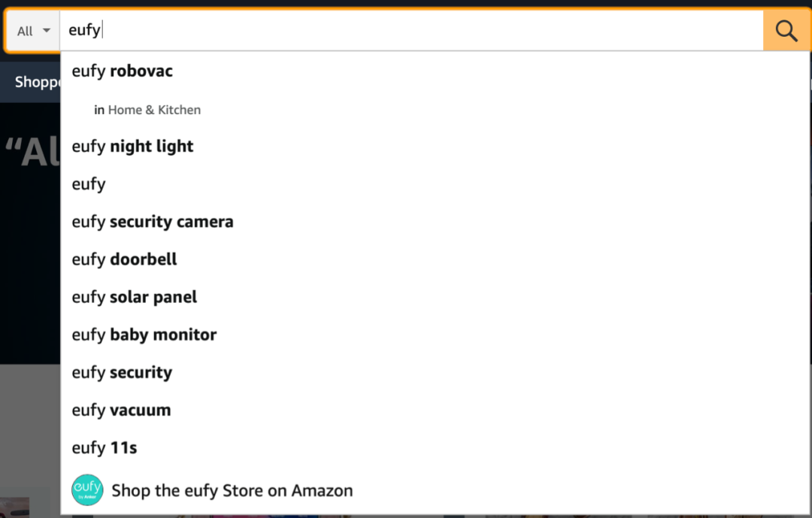812x518 pixels.
Task: Click the product thumbnail at the bottom-left corner
Action: click(14, 507)
